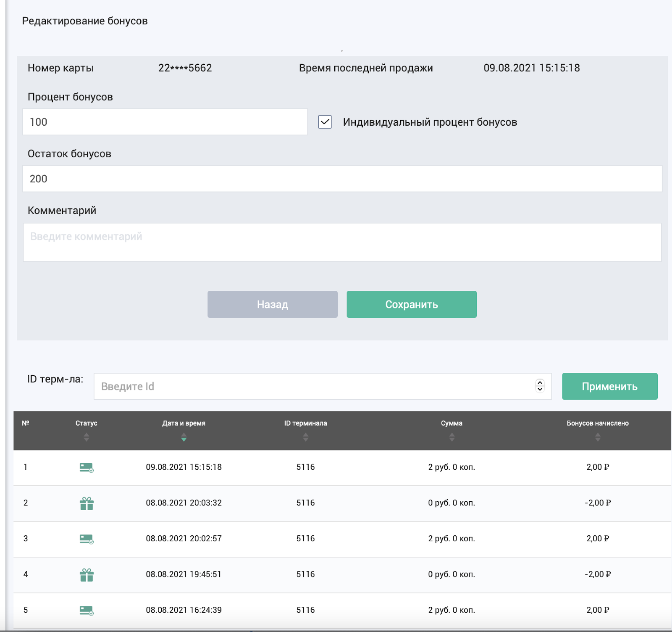This screenshot has width=672, height=632.
Task: Click card number 22****5662
Action: 185,68
